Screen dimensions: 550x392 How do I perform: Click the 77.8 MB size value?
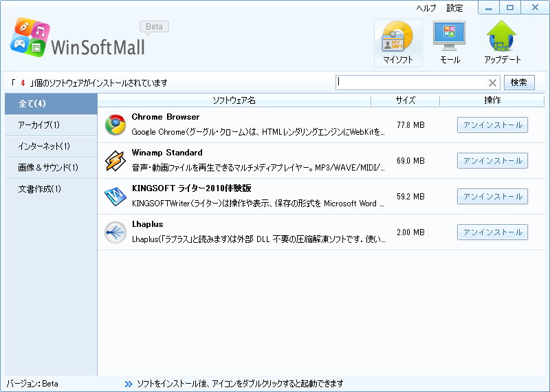[x=410, y=125]
